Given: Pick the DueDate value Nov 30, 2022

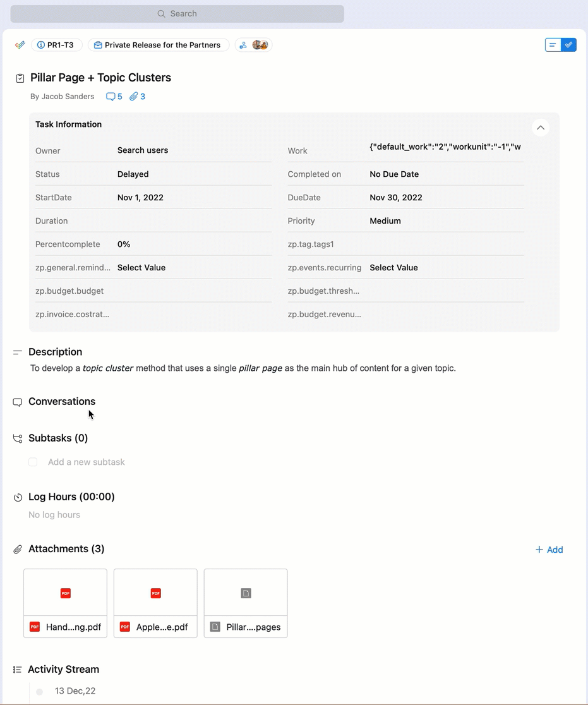Looking at the screenshot, I should [x=396, y=197].
